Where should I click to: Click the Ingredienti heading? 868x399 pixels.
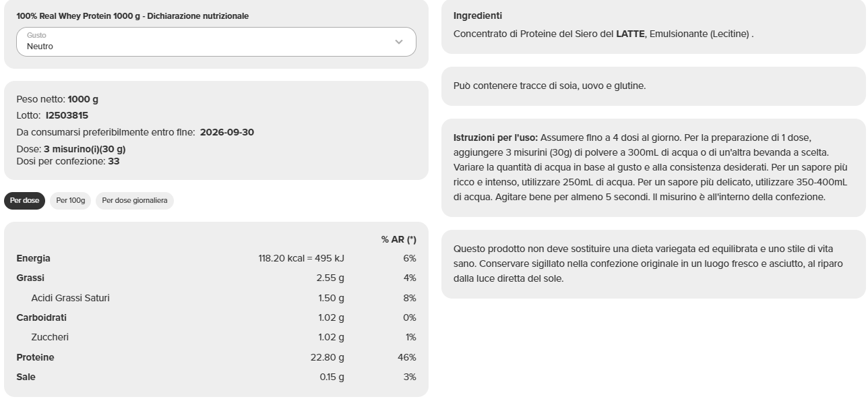(477, 16)
